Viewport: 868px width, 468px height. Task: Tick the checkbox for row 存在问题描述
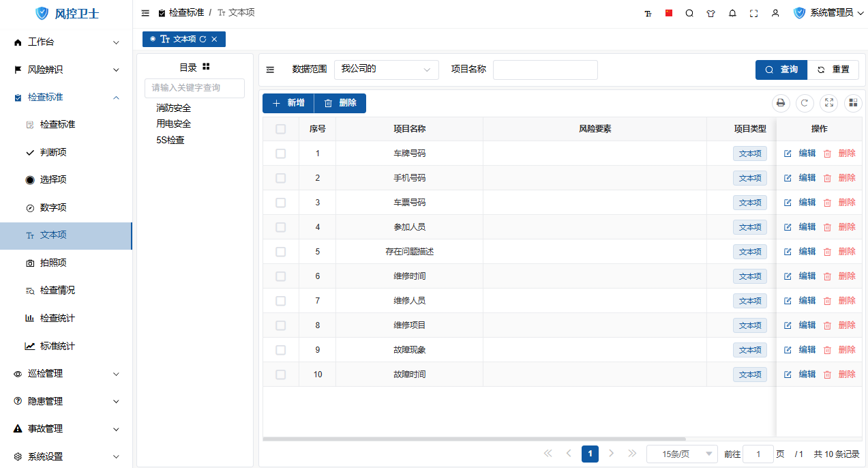tap(280, 252)
